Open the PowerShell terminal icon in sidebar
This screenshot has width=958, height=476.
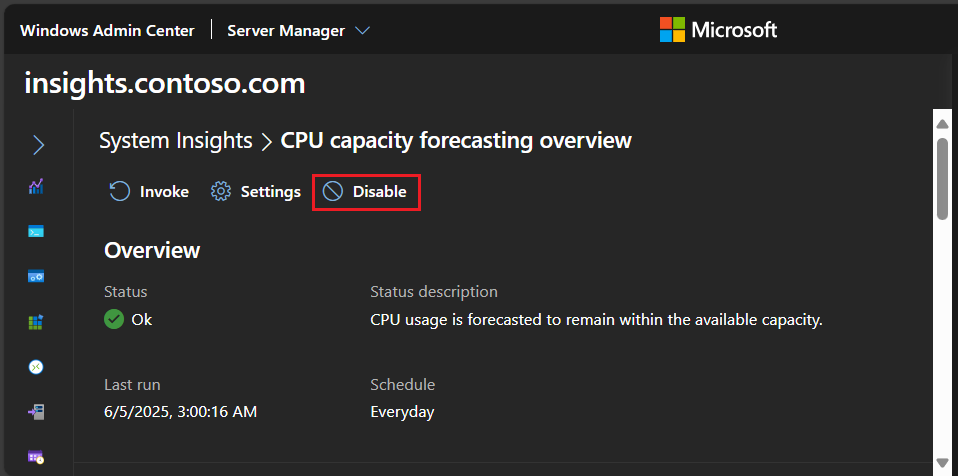[x=36, y=232]
